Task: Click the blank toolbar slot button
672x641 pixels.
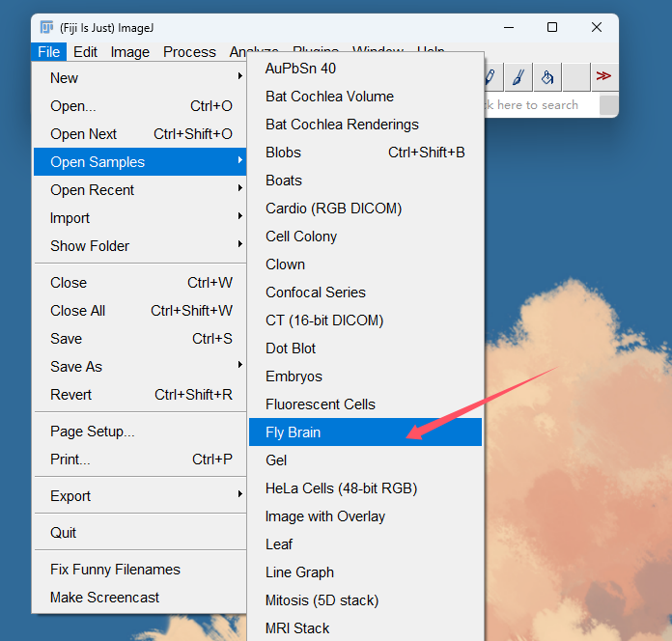Action: tap(576, 76)
